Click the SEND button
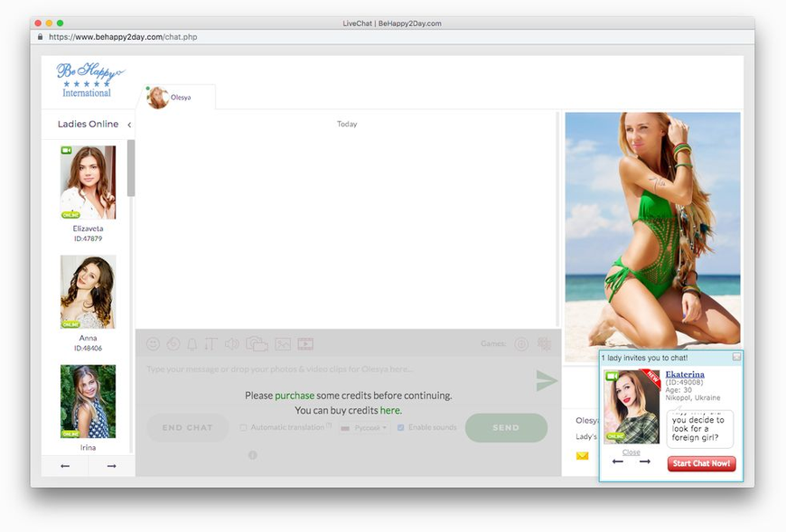This screenshot has width=786, height=532. 506,428
